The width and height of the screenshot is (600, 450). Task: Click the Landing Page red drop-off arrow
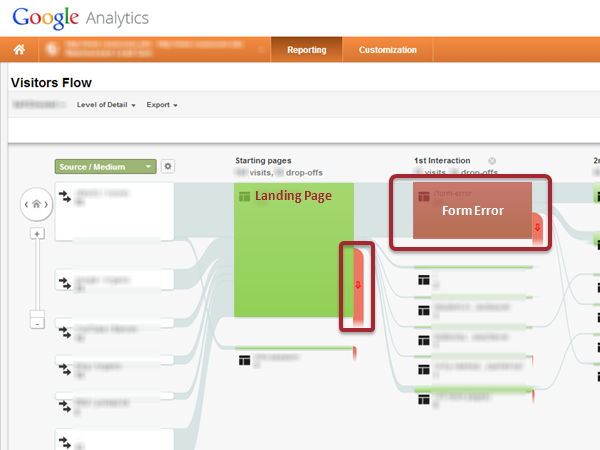358,285
